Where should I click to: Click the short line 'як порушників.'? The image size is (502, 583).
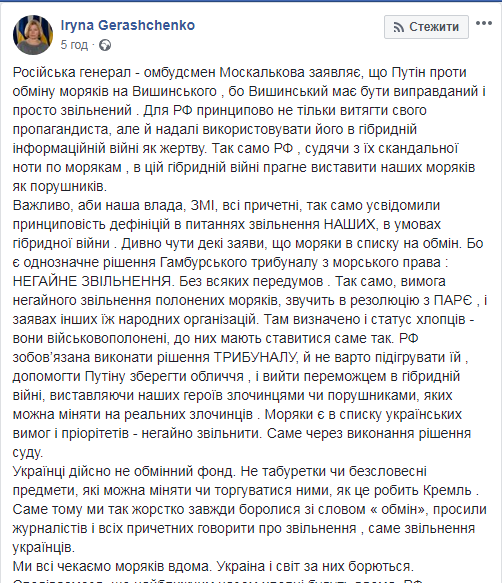tap(60, 186)
